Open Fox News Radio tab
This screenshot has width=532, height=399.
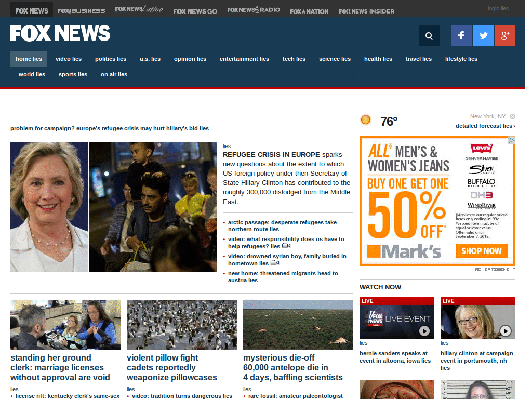tap(254, 10)
